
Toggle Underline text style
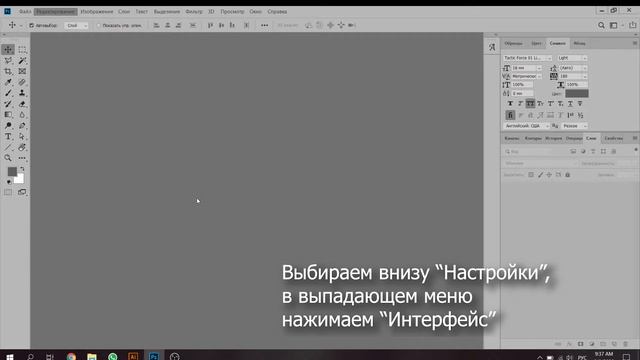tap(571, 104)
